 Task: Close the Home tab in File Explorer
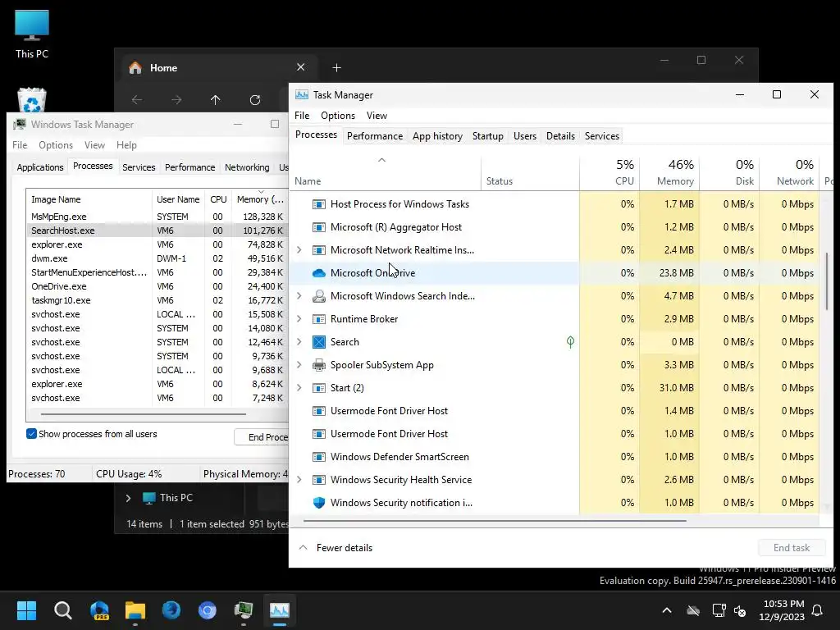[300, 67]
